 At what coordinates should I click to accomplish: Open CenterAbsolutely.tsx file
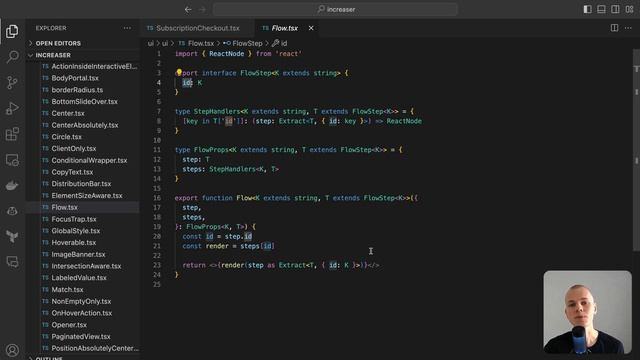click(85, 125)
